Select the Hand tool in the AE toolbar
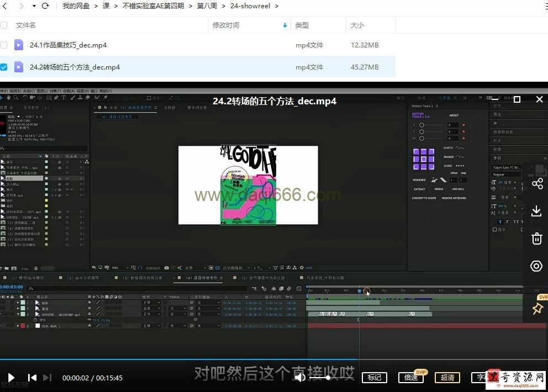Viewport: 548px width, 392px height. pyautogui.click(x=9, y=98)
